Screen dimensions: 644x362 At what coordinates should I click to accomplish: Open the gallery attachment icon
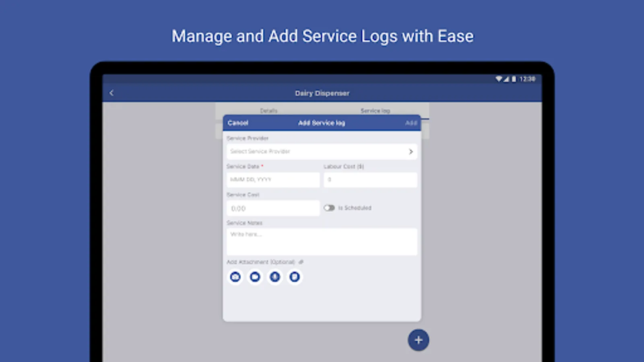click(255, 277)
